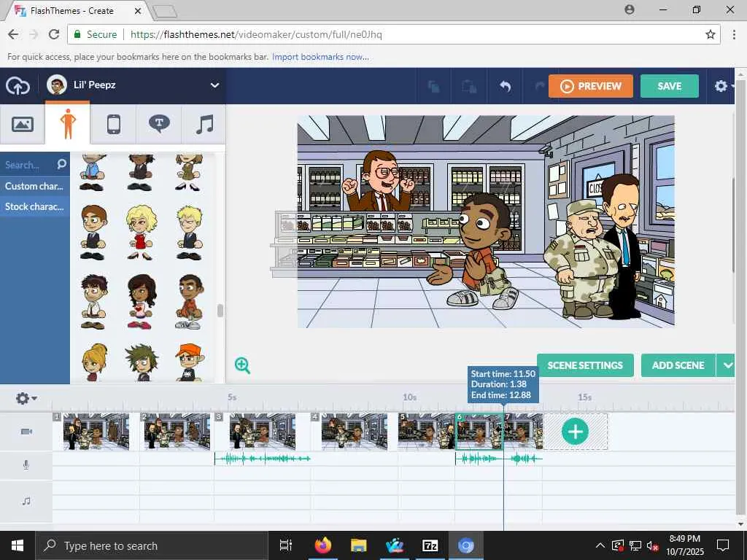Select Stock characters category
The height and width of the screenshot is (560, 747).
pyautogui.click(x=35, y=206)
